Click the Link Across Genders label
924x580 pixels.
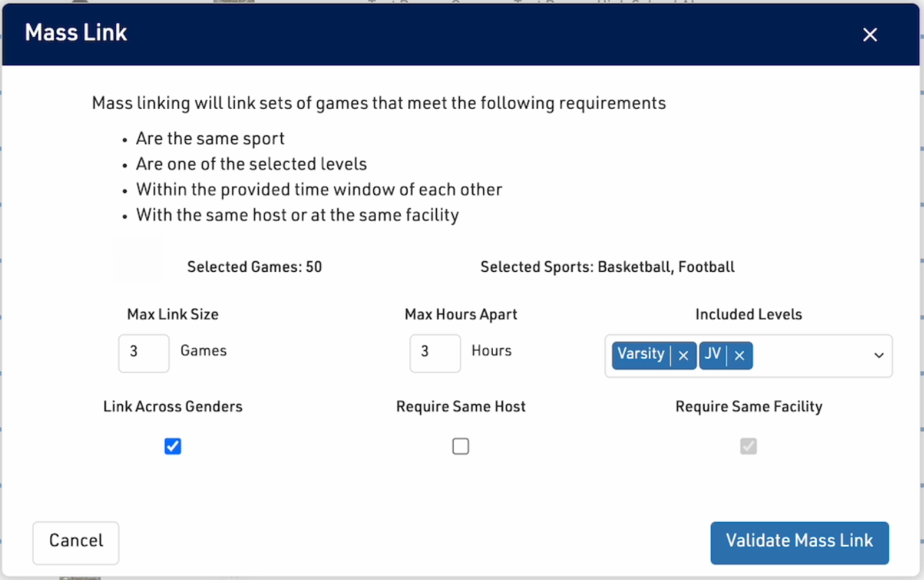pos(173,407)
